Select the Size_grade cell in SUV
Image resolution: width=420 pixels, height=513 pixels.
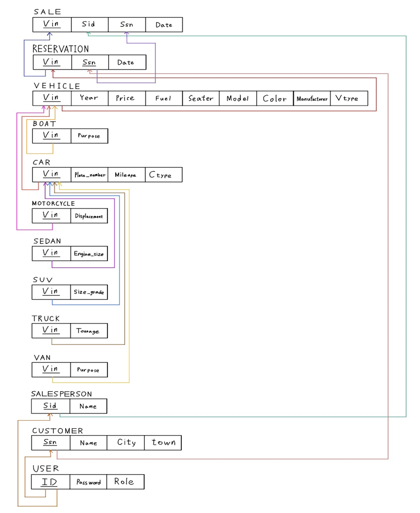pos(89,292)
